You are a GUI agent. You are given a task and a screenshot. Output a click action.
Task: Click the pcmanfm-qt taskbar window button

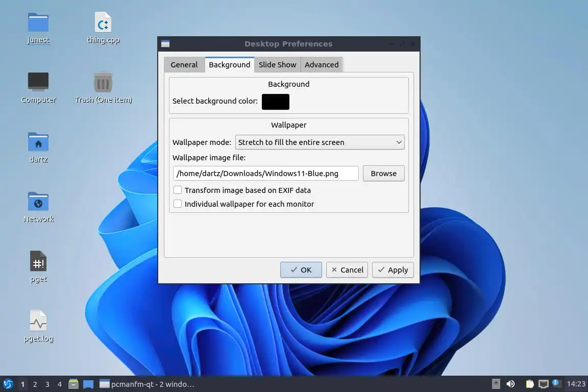(147, 384)
